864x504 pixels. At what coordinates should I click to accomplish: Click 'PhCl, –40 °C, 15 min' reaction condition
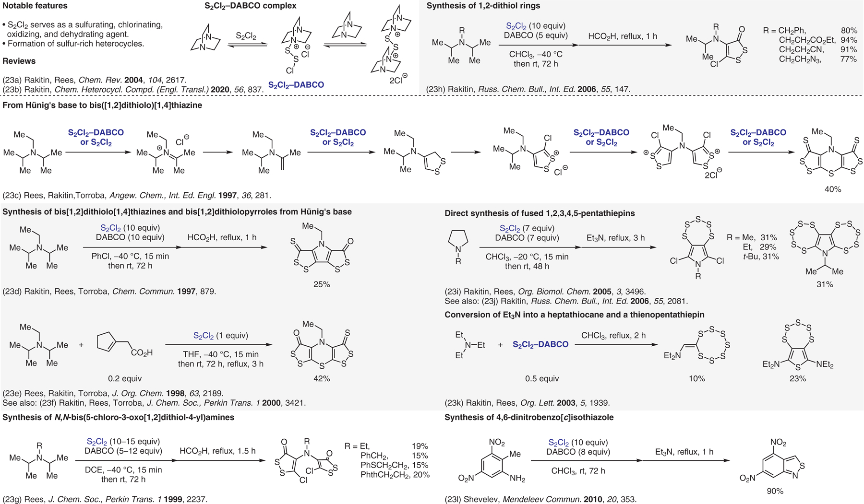click(130, 257)
